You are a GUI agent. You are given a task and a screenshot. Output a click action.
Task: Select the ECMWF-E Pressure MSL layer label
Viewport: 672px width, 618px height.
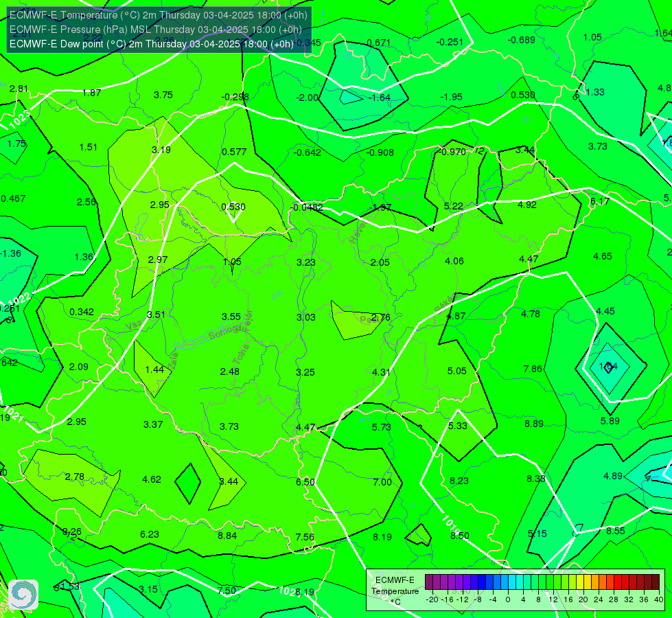click(156, 30)
